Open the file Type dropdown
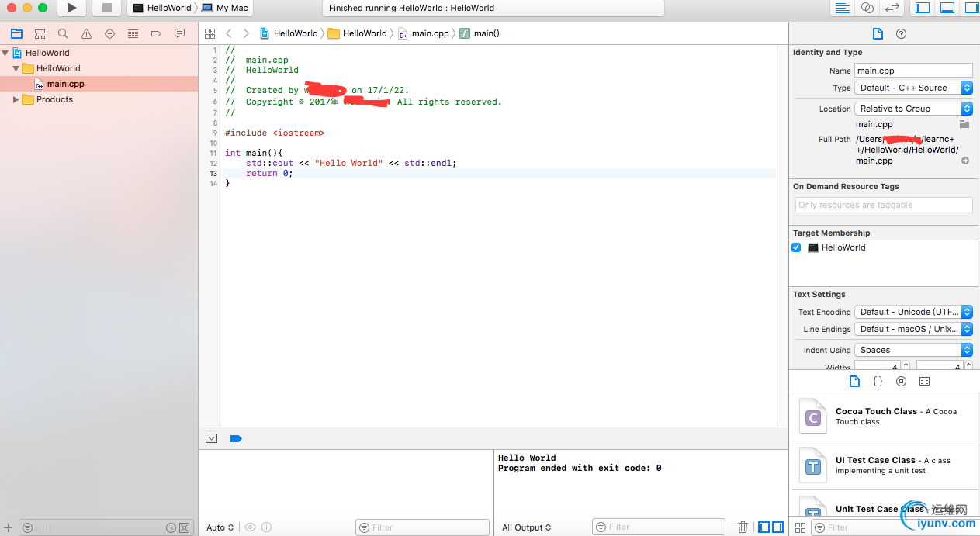Image resolution: width=980 pixels, height=536 pixels. tap(913, 88)
